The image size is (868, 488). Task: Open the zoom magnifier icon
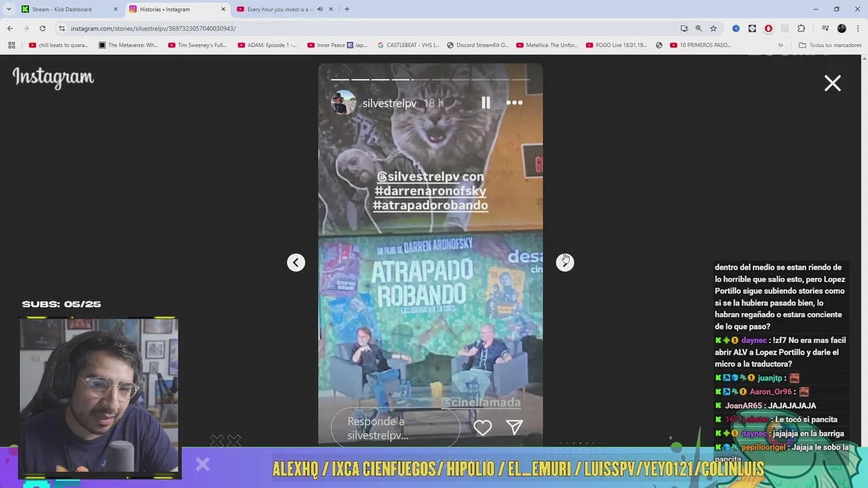pyautogui.click(x=698, y=28)
